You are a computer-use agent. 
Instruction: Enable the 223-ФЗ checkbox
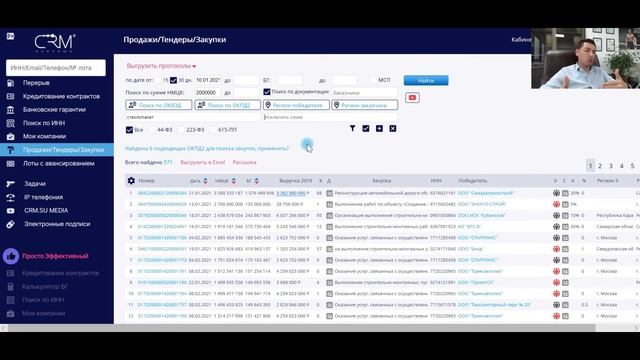pos(181,130)
